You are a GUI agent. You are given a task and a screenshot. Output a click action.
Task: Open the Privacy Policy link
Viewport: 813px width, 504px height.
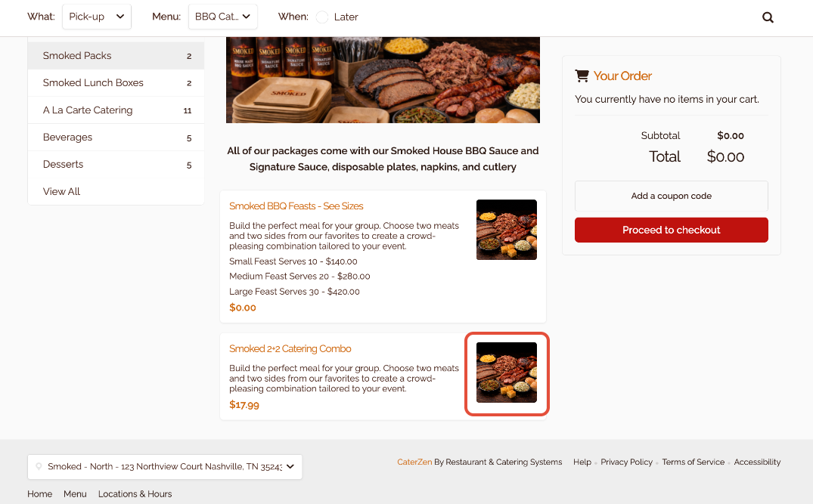(x=626, y=462)
